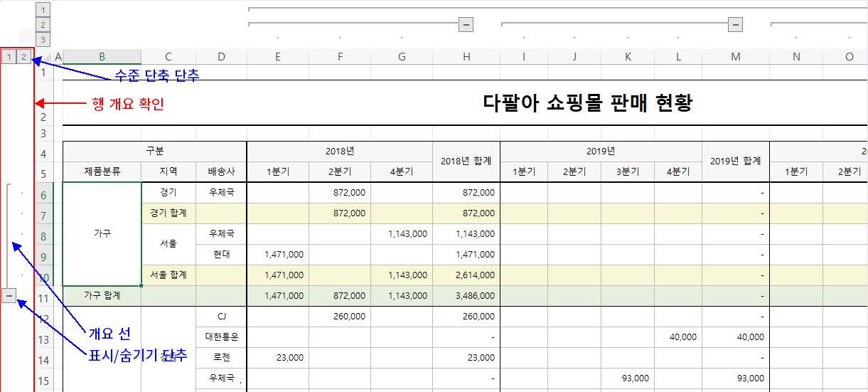868x392 pixels.
Task: Select row 13 header
Action: click(44, 338)
